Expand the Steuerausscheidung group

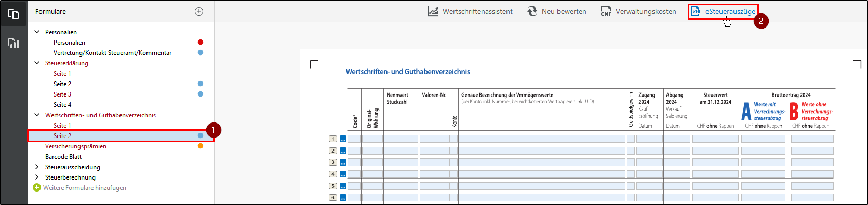37,167
